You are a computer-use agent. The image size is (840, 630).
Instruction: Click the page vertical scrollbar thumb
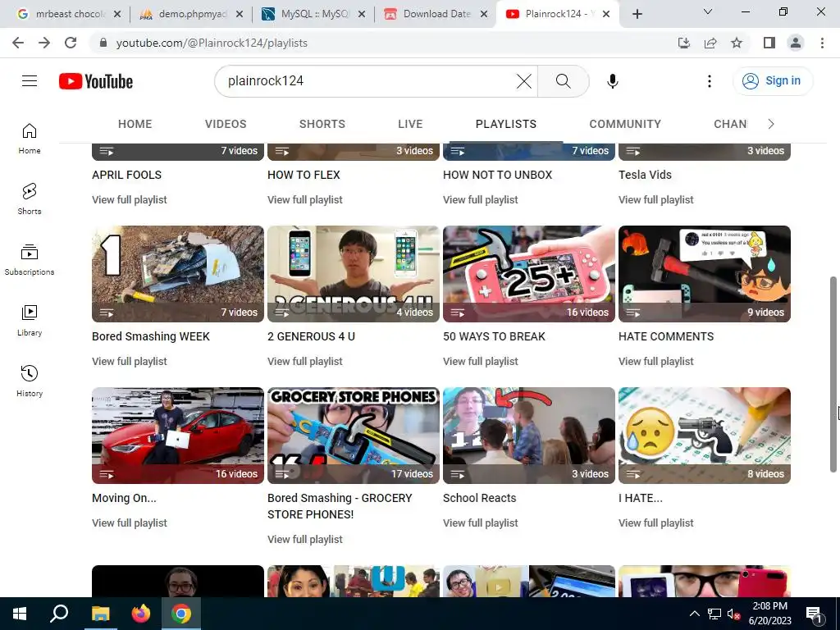833,374
